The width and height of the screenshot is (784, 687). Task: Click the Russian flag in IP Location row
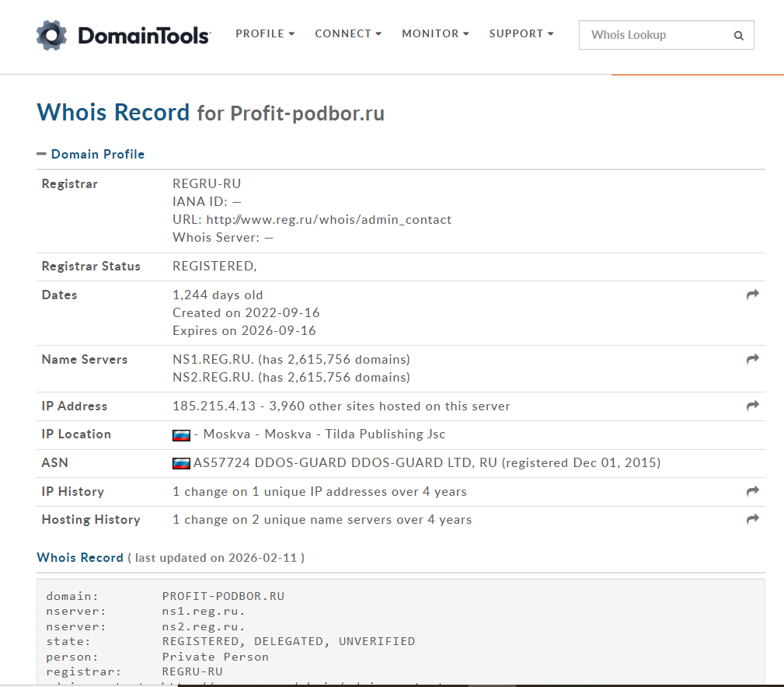click(181, 435)
